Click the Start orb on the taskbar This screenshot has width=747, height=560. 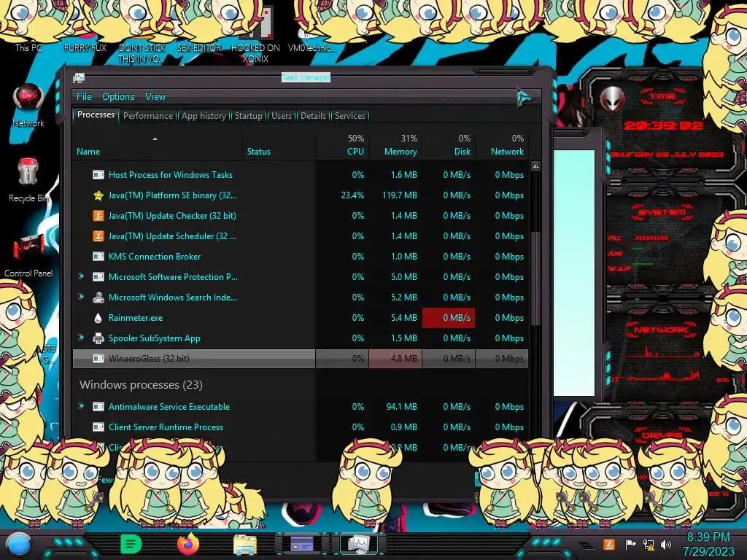point(18,545)
